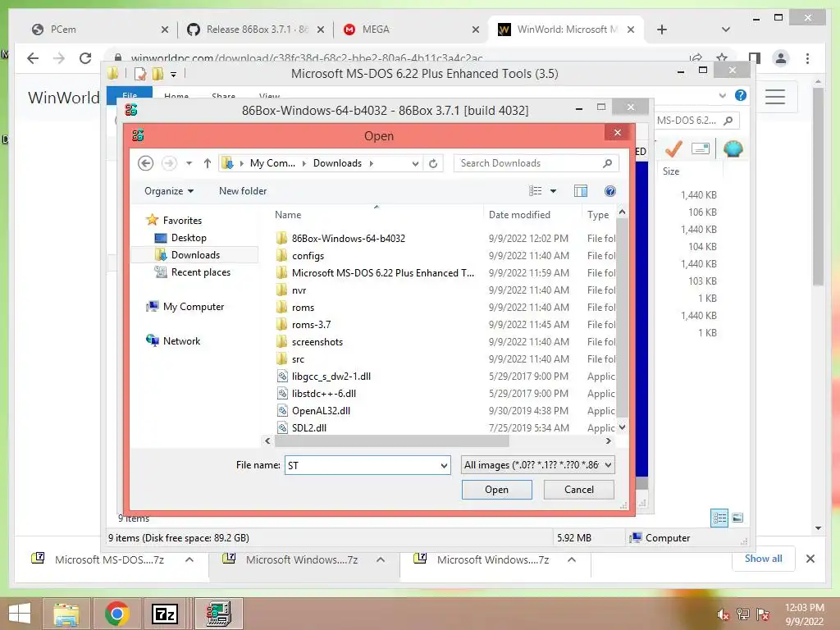Open the Chrome profile avatar

[781, 58]
